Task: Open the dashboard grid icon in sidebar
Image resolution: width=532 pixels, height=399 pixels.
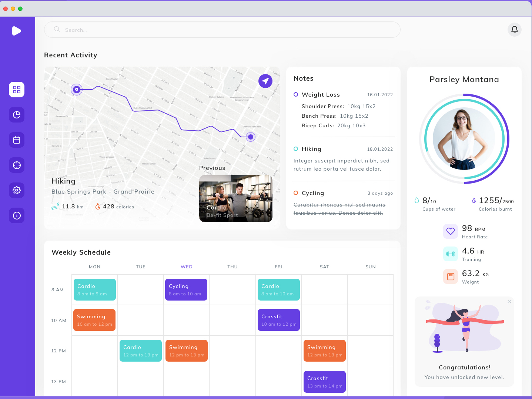Action: (x=17, y=90)
